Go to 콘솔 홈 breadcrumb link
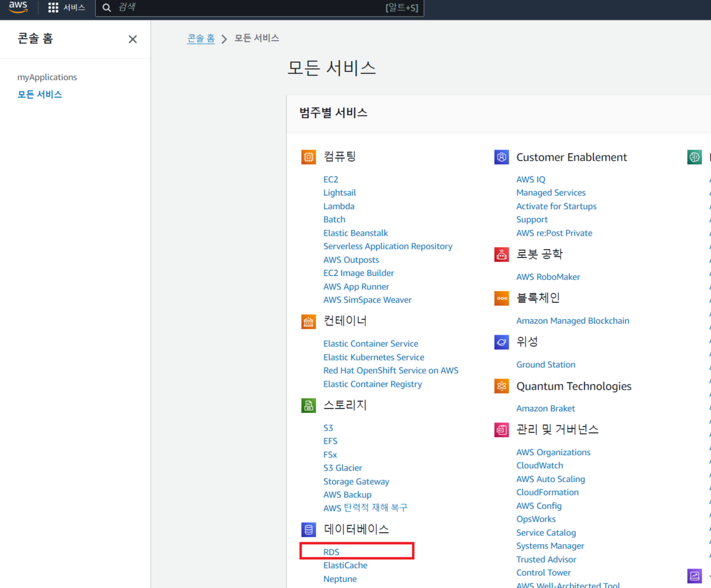 [201, 38]
